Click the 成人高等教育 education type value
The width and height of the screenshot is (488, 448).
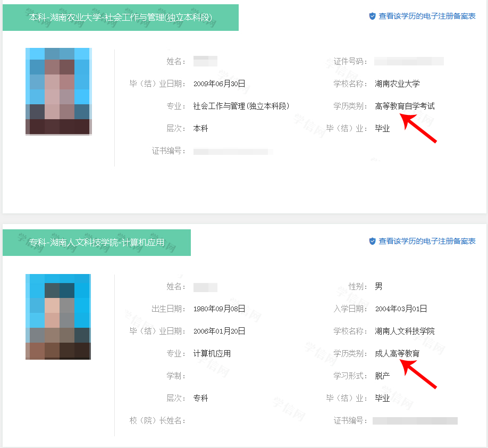pyautogui.click(x=397, y=354)
